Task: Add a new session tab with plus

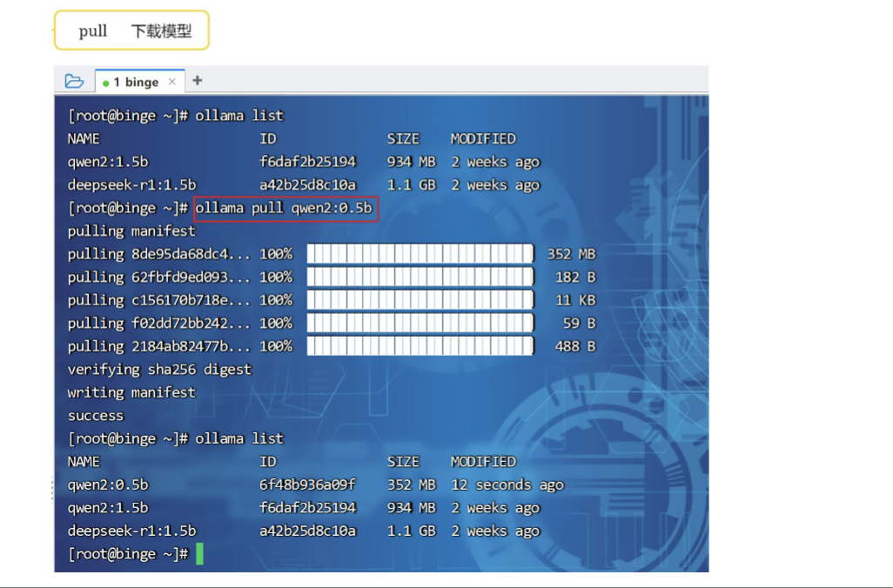Action: pyautogui.click(x=198, y=81)
